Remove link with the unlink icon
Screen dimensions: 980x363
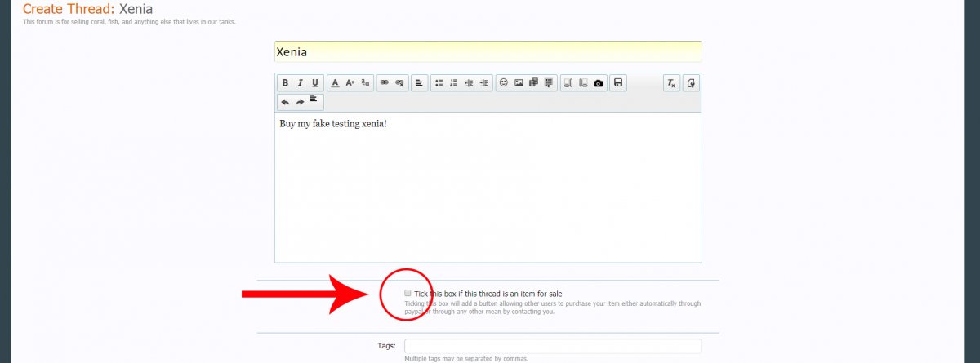pyautogui.click(x=400, y=83)
